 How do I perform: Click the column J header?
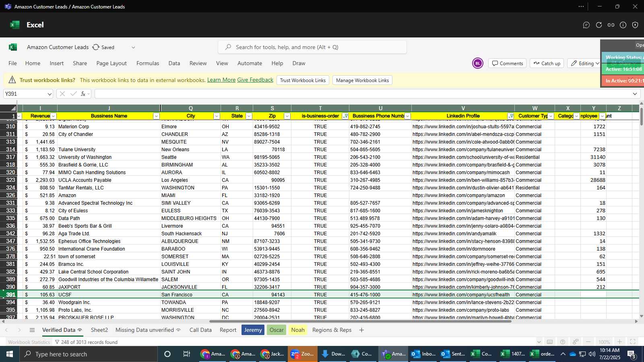tap(109, 108)
